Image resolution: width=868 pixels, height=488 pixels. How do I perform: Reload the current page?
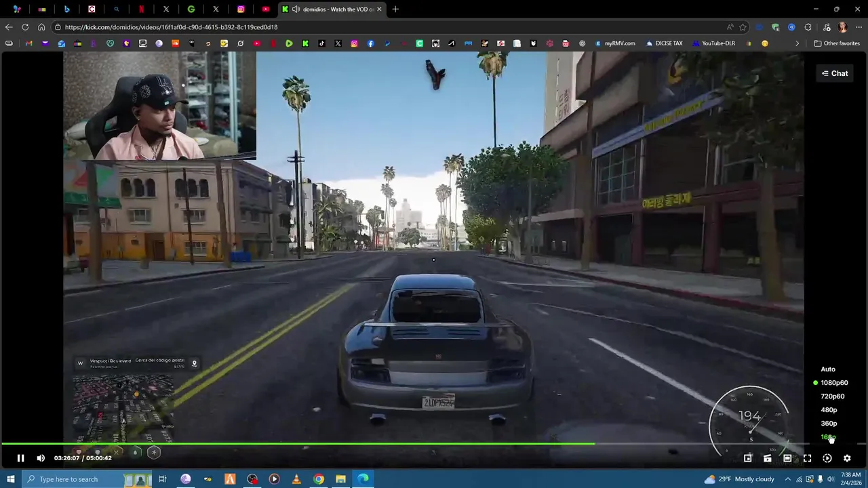tap(25, 27)
